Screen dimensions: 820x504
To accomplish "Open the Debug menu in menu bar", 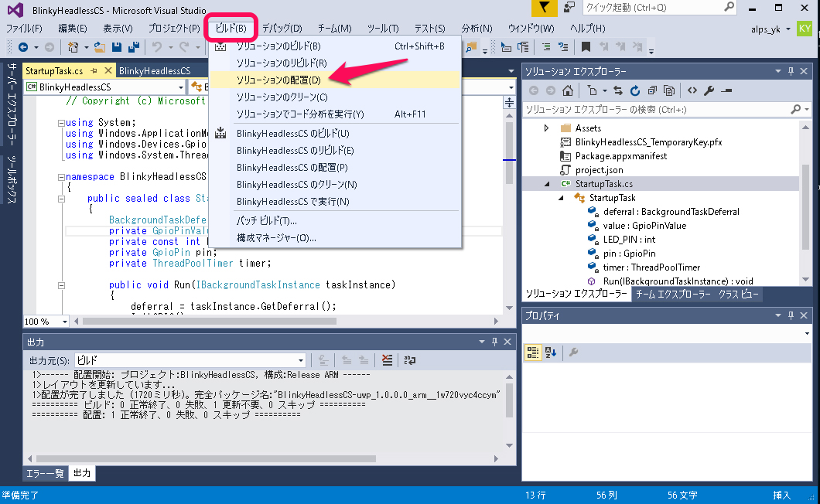I will 282,29.
